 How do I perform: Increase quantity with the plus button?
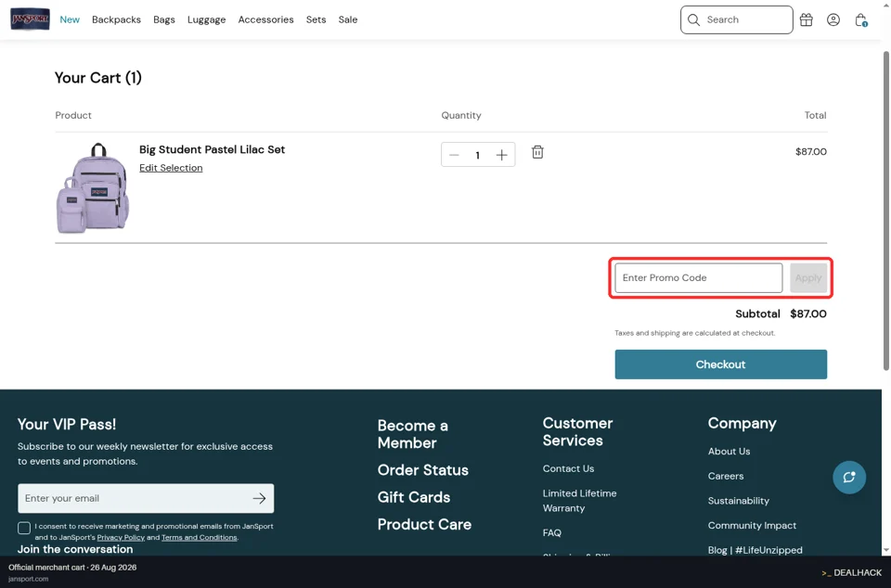pyautogui.click(x=501, y=155)
